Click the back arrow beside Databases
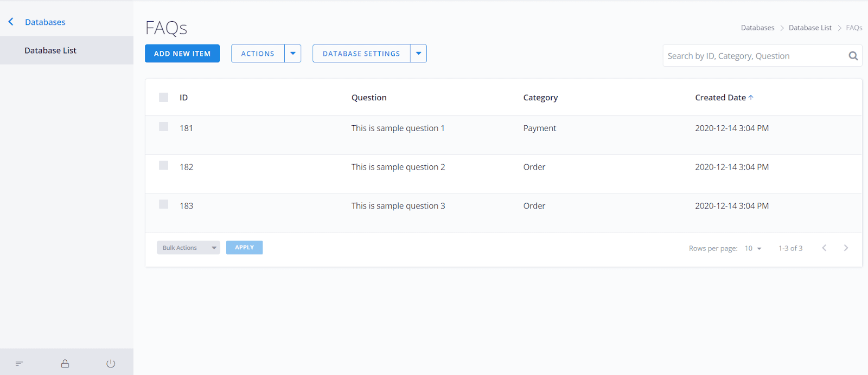Image resolution: width=868 pixels, height=375 pixels. (x=11, y=22)
